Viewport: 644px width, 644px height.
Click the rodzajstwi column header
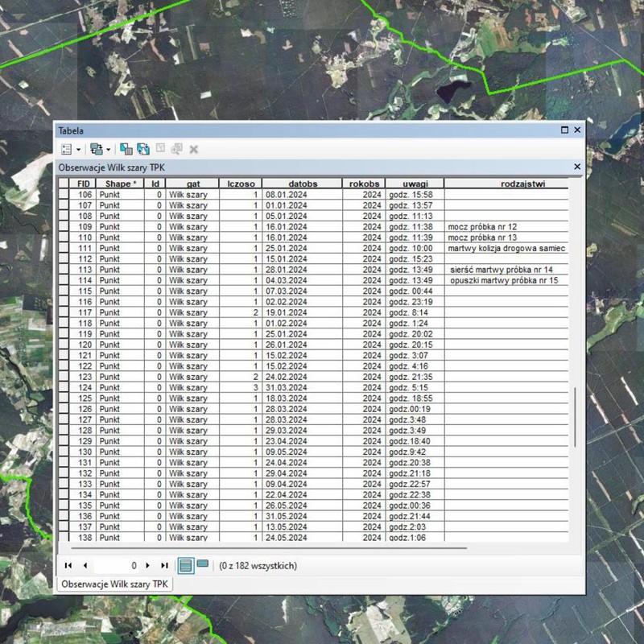(x=522, y=184)
